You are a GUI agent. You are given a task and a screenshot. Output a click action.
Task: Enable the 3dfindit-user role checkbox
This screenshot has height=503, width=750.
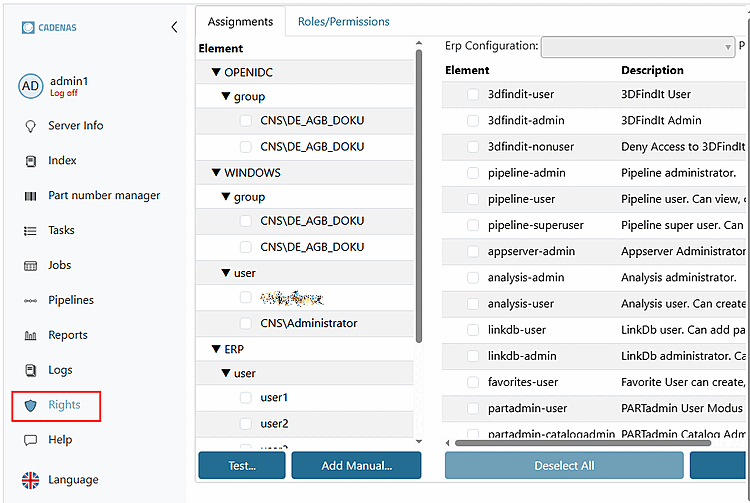pyautogui.click(x=473, y=95)
